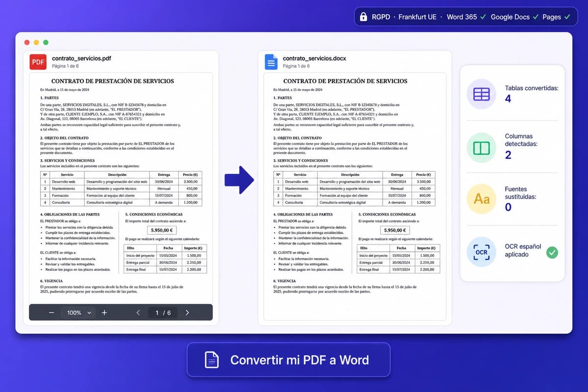Zoom in with the plus button
Image resolution: width=588 pixels, height=392 pixels.
tap(104, 313)
